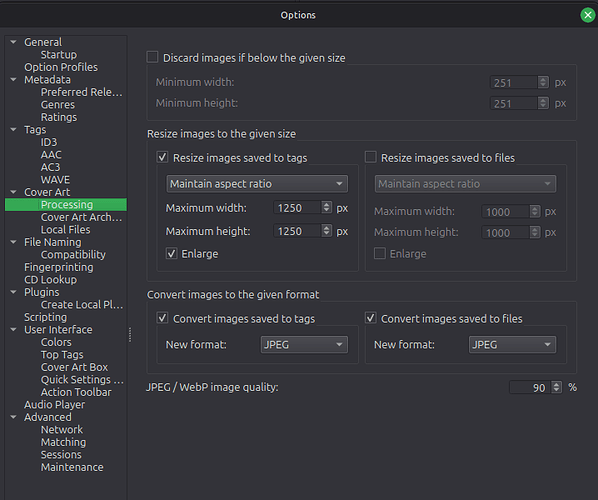Select the AC3 tags page
Image resolution: width=598 pixels, height=500 pixels.
pos(50,167)
